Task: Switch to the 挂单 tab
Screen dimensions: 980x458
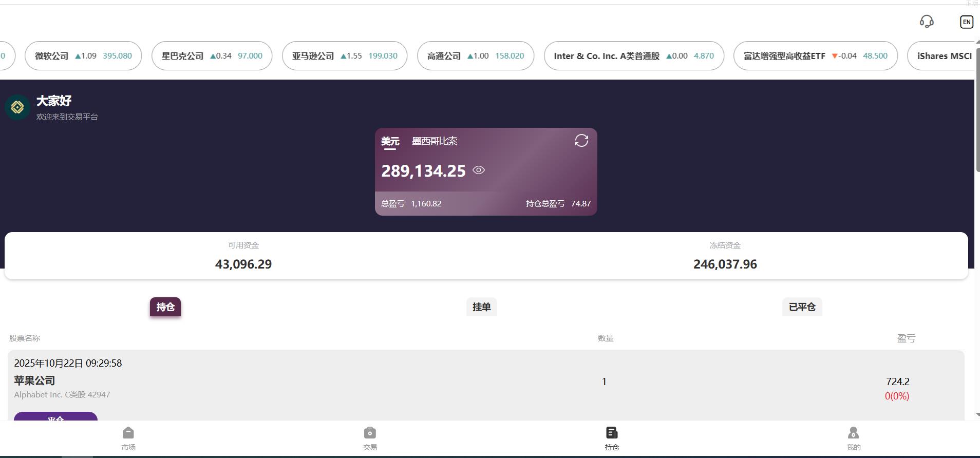Action: coord(481,307)
